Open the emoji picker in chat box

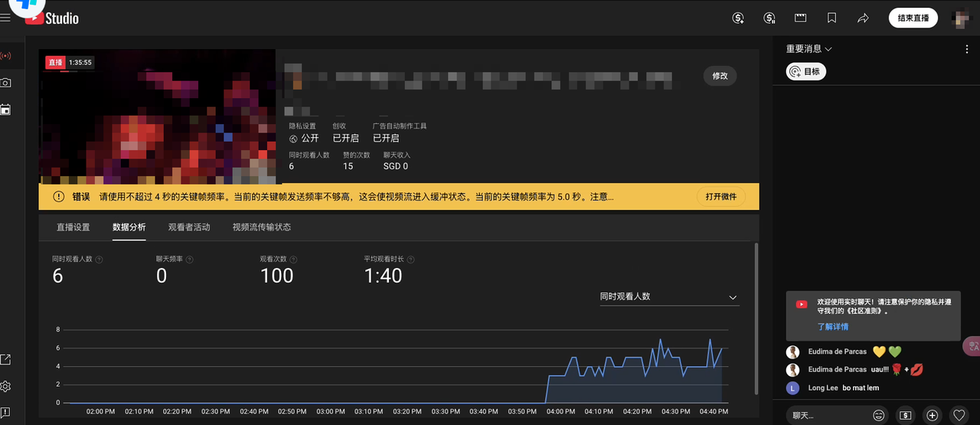[879, 415]
